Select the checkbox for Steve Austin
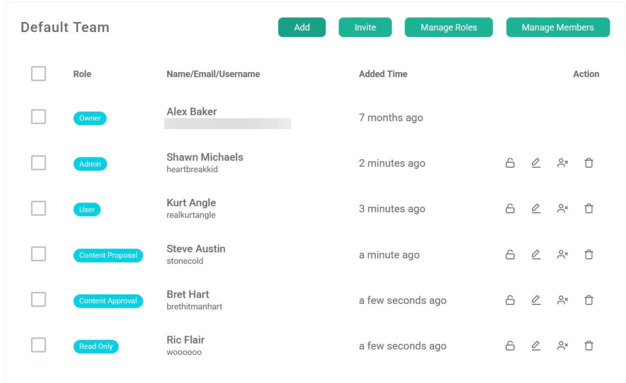Screen dimensions: 626x383 click(x=38, y=254)
